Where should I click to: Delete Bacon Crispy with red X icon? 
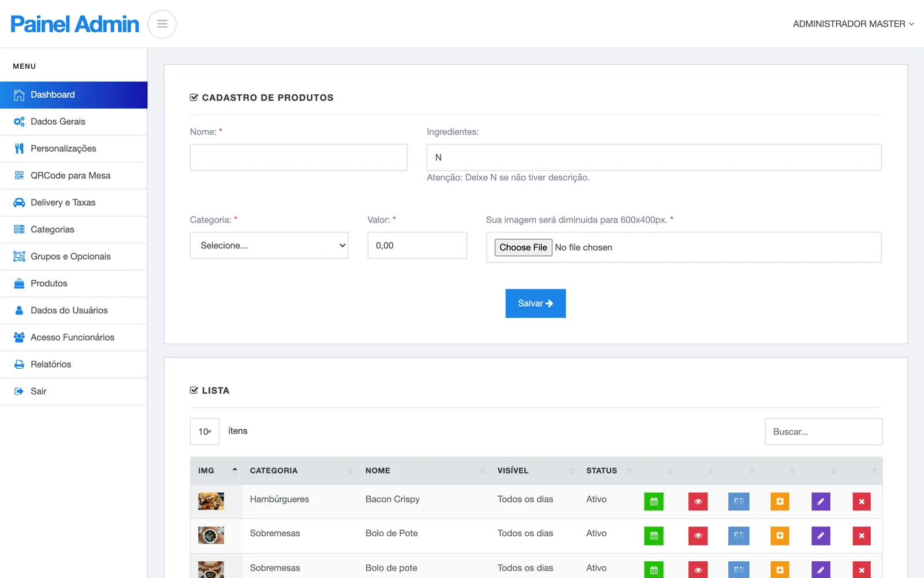point(862,501)
